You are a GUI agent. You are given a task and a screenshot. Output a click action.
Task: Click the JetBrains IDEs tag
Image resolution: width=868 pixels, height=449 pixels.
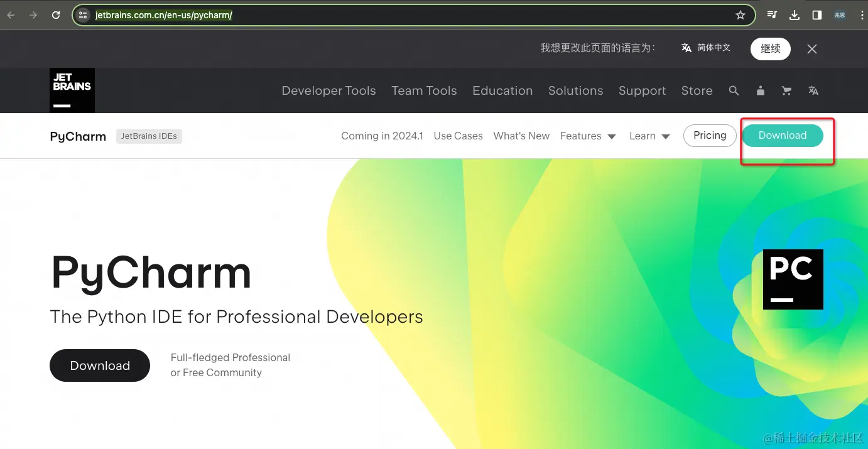pos(149,136)
